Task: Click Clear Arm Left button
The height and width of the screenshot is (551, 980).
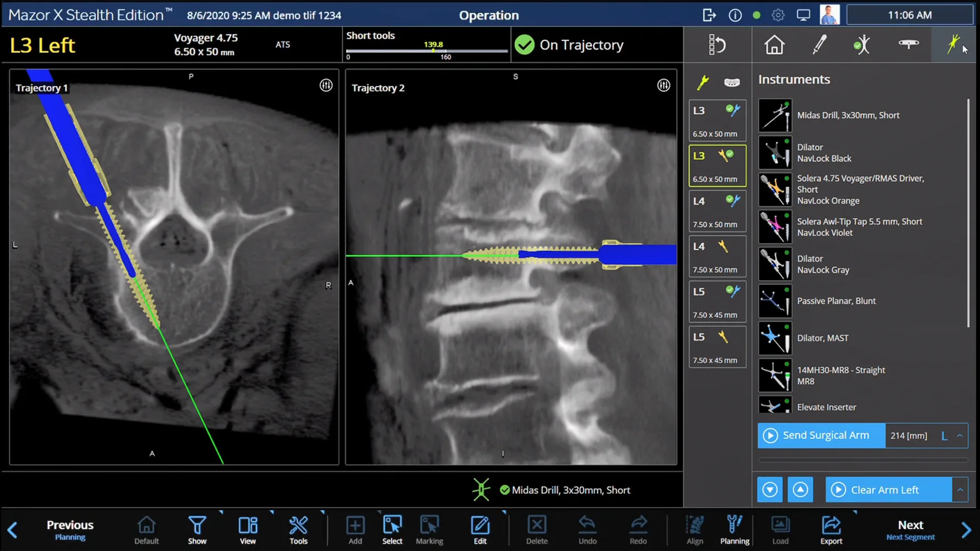Action: [889, 490]
